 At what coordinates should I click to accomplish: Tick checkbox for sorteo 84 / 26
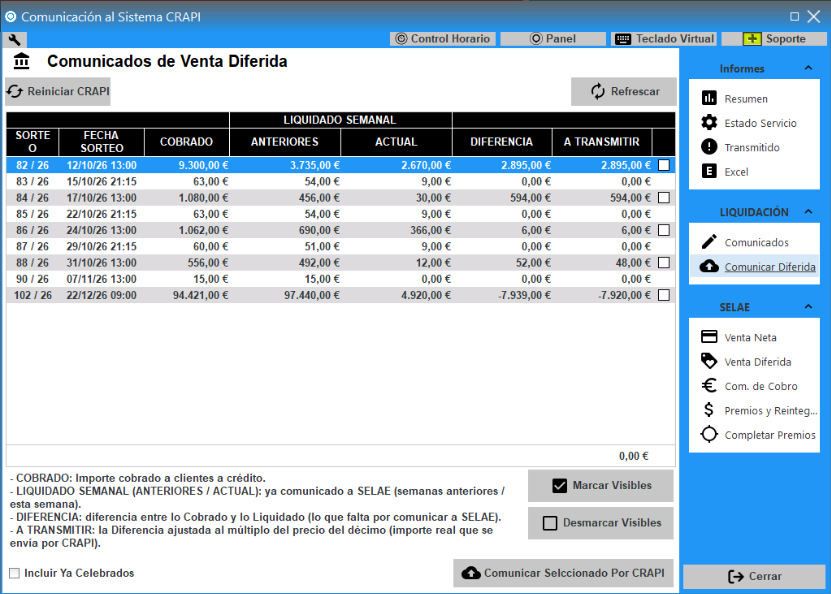pyautogui.click(x=664, y=198)
